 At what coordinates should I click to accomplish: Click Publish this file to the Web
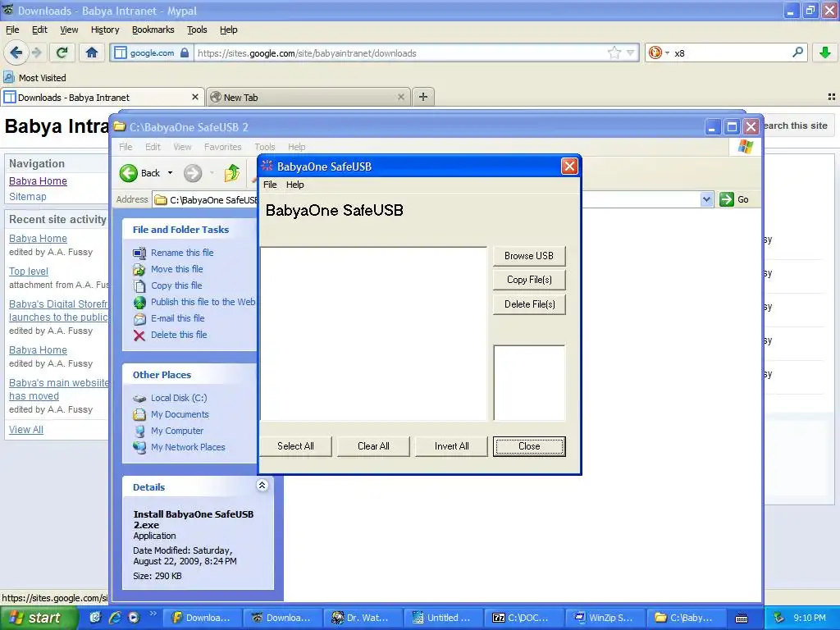coord(203,302)
